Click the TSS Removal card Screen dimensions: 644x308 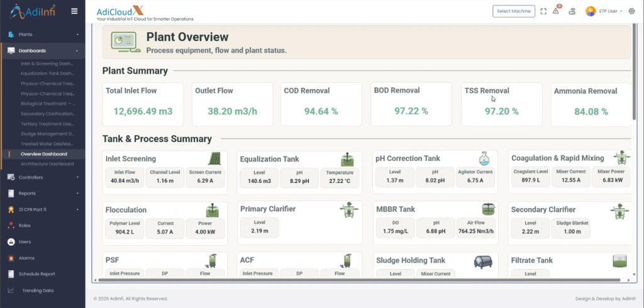coord(501,104)
